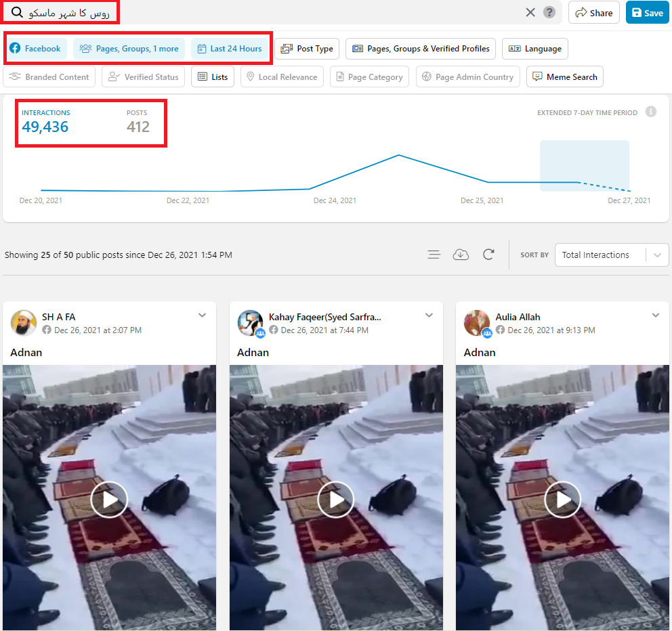Open the Language filter

[x=534, y=49]
